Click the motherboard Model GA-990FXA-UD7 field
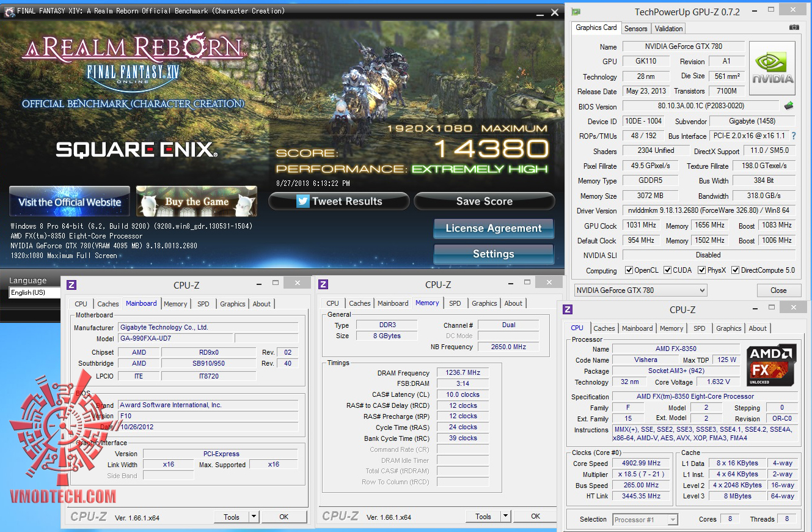This screenshot has height=532, width=812. point(176,338)
